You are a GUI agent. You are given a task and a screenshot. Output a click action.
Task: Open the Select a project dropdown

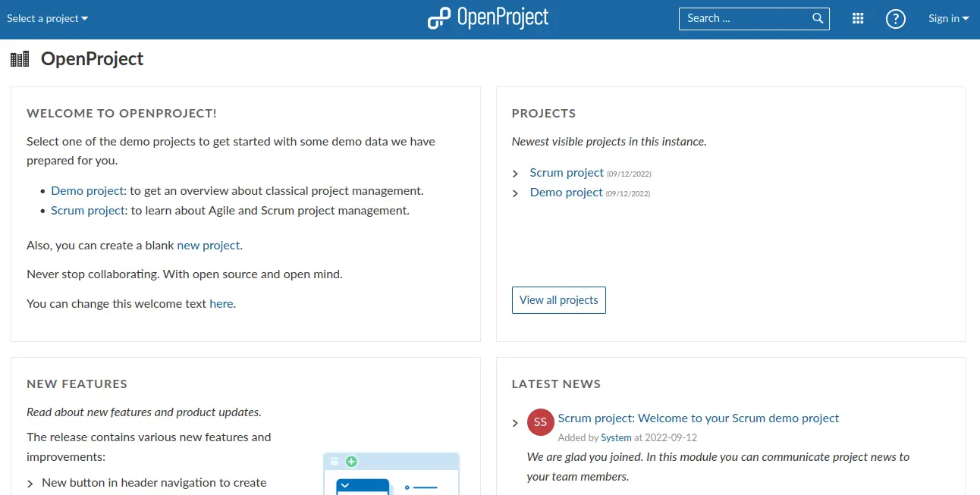[47, 18]
